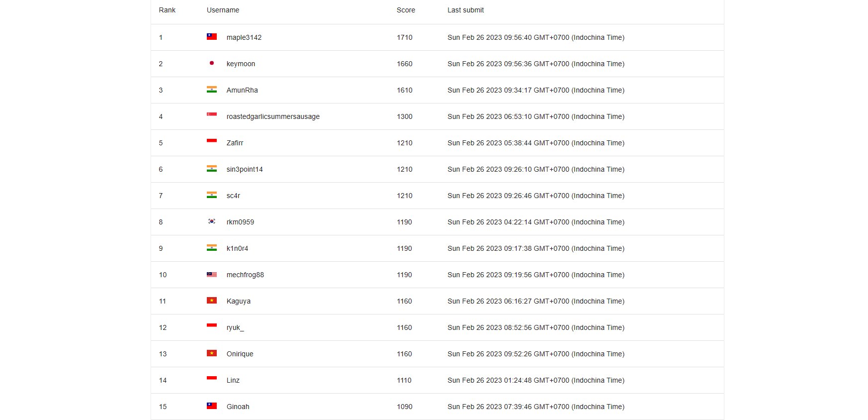The width and height of the screenshot is (868, 420).
Task: Click the flag icon beside Ginoah
Action: [x=212, y=406]
